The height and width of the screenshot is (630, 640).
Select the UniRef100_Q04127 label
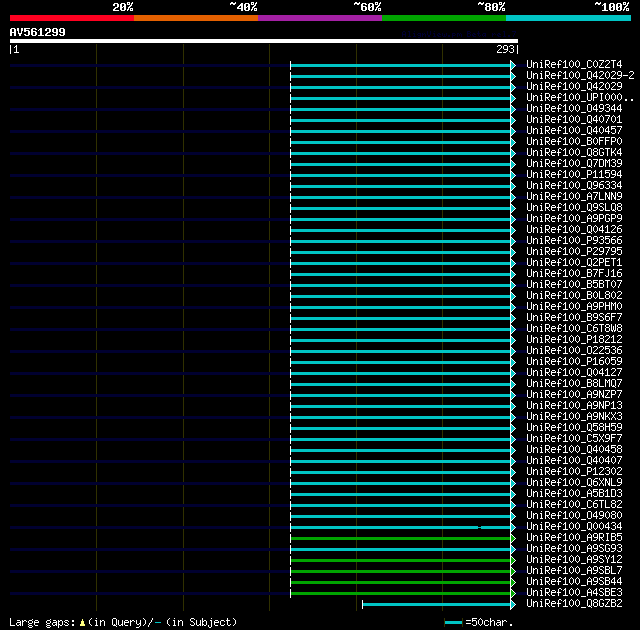coord(574,373)
